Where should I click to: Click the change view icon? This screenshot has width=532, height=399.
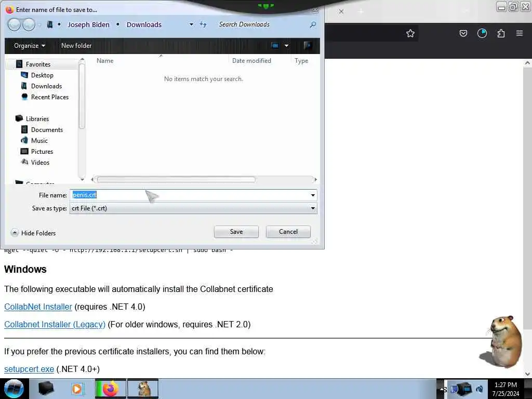pyautogui.click(x=275, y=46)
